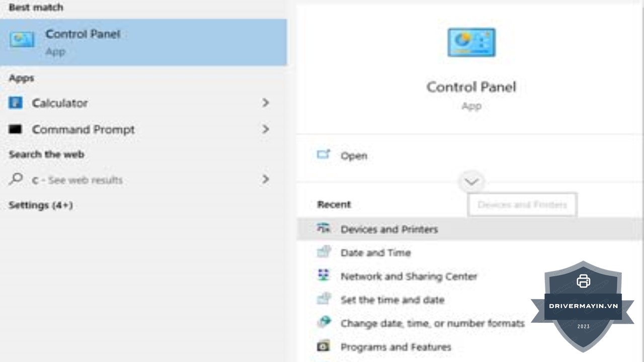
Task: Click the Date and Time icon
Action: coord(324,252)
